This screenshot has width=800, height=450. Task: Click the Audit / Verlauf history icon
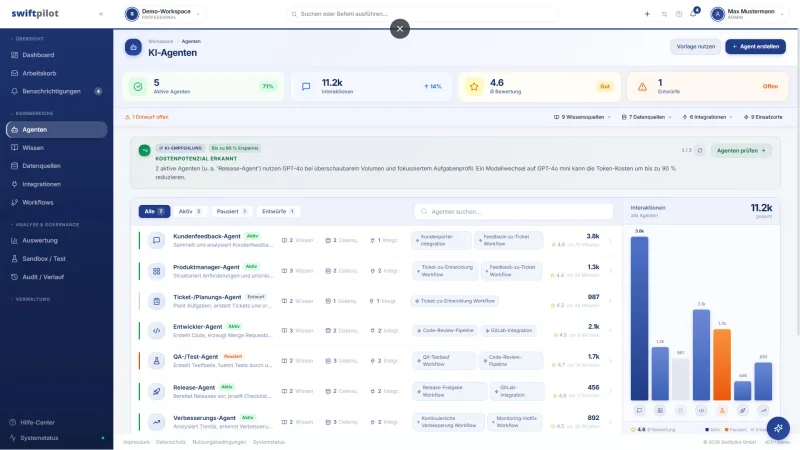(14, 277)
